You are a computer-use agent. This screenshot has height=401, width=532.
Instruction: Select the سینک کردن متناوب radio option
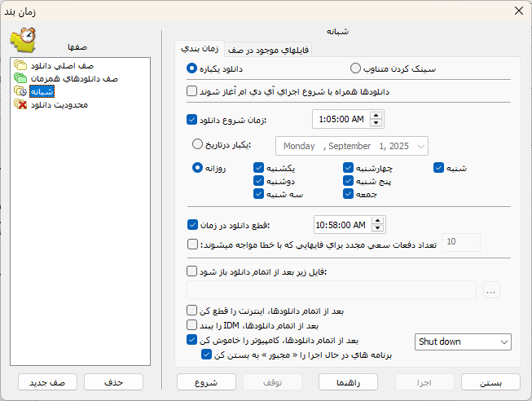click(355, 68)
